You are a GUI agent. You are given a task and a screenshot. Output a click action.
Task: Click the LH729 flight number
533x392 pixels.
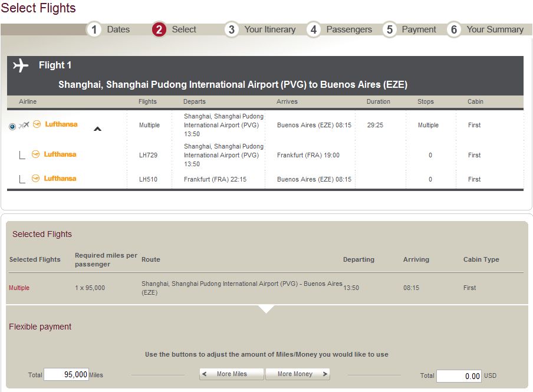click(149, 156)
